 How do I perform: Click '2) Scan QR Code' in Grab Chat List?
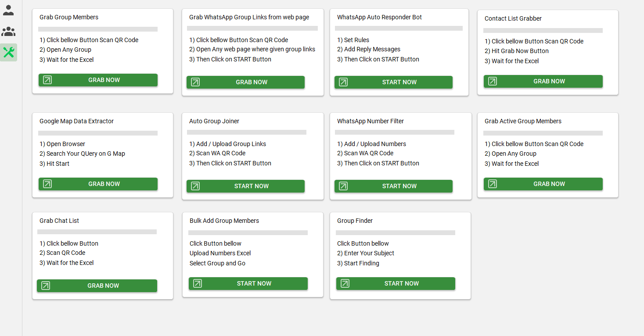(62, 253)
